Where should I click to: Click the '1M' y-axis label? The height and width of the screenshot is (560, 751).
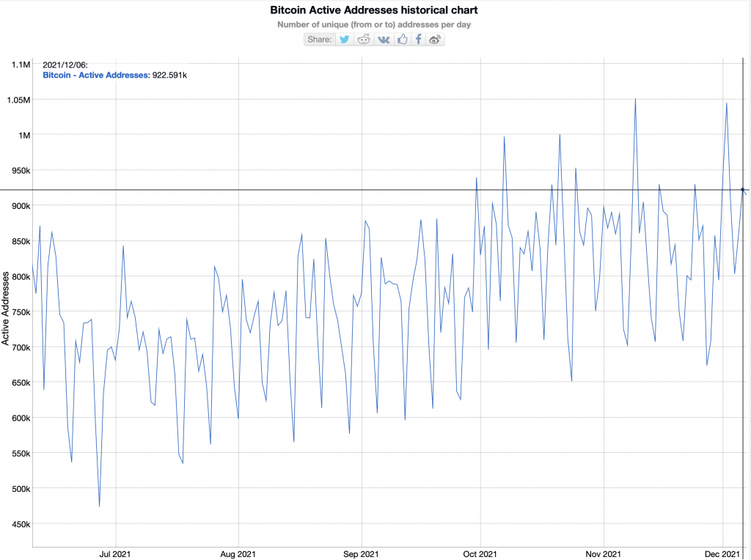[24, 136]
